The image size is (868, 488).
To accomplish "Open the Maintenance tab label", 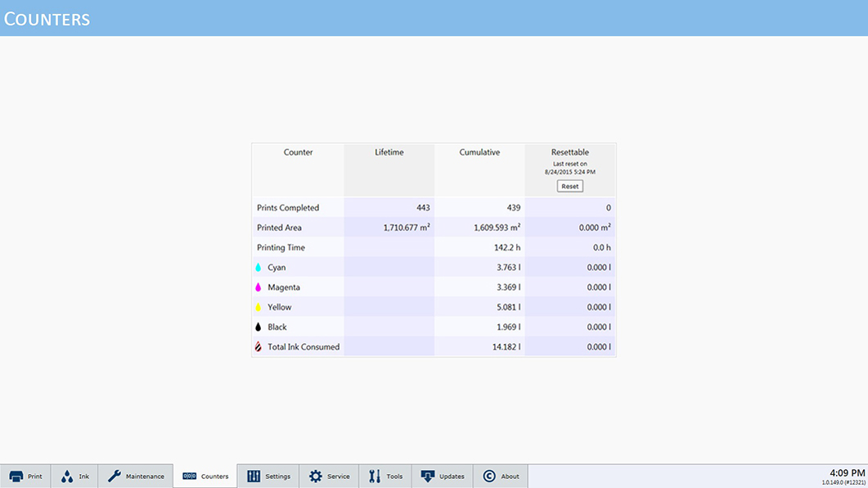I will point(145,477).
